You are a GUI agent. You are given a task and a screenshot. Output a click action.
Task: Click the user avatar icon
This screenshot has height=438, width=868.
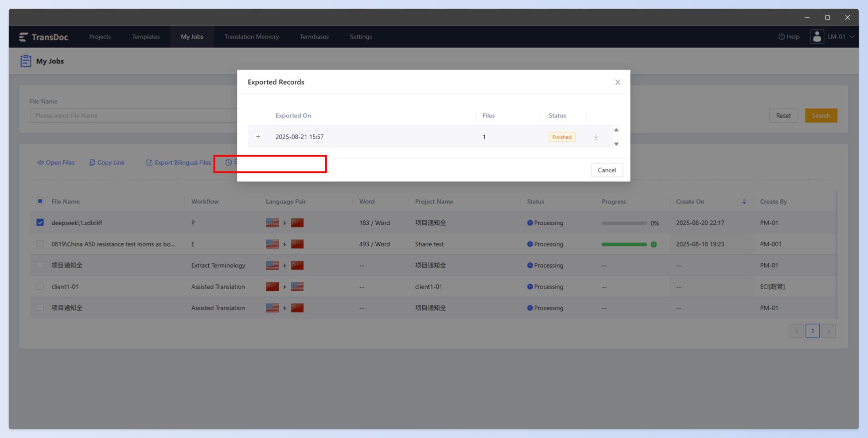click(x=817, y=36)
